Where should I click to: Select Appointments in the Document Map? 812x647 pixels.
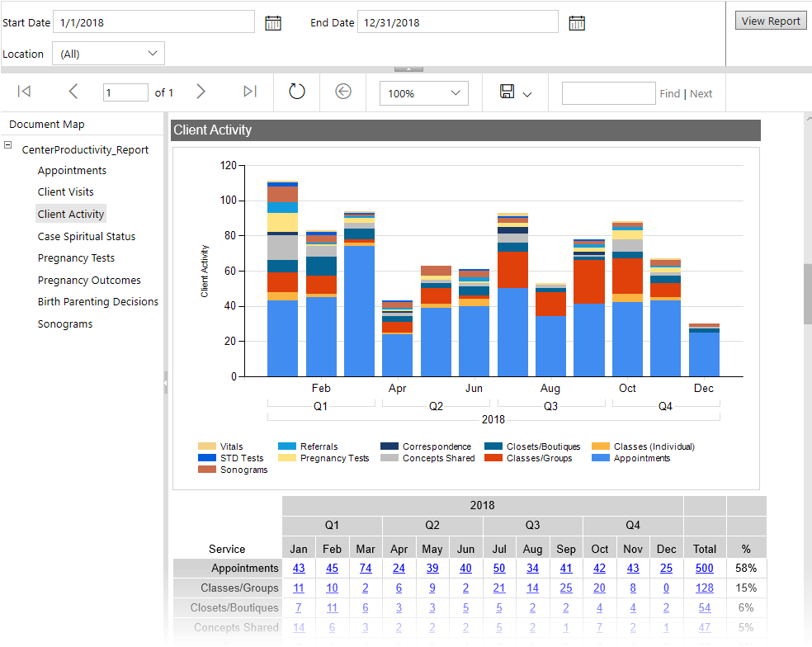[x=72, y=171]
